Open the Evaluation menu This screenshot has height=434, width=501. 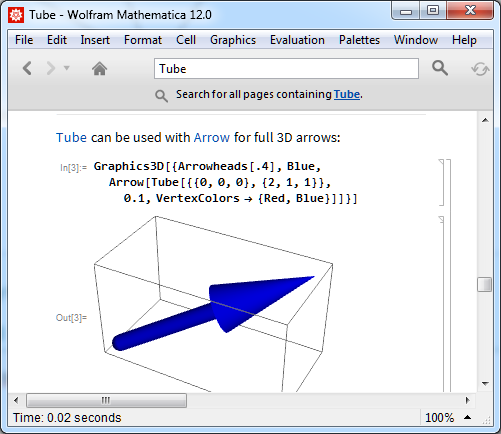(x=297, y=40)
